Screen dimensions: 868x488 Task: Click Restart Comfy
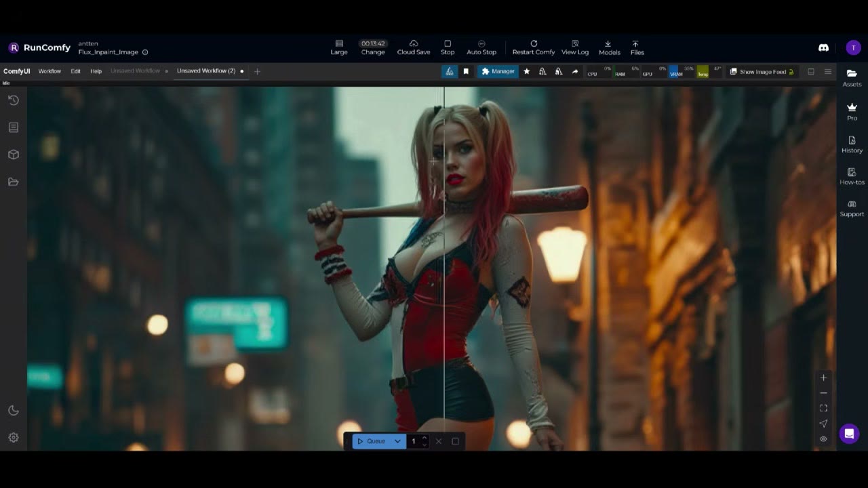[x=534, y=47]
